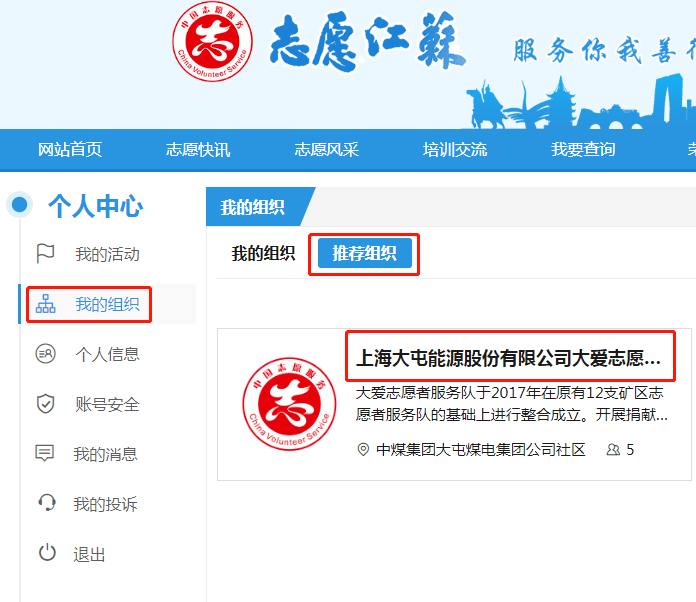Click the blue dot beside 个人中心
Image resolution: width=696 pixels, height=602 pixels.
pyautogui.click(x=20, y=205)
